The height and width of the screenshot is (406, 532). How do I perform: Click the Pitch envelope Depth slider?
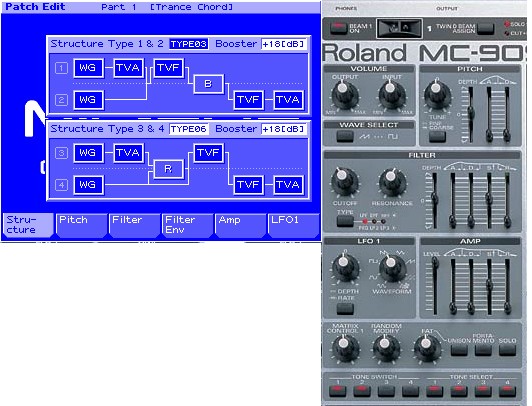471,115
